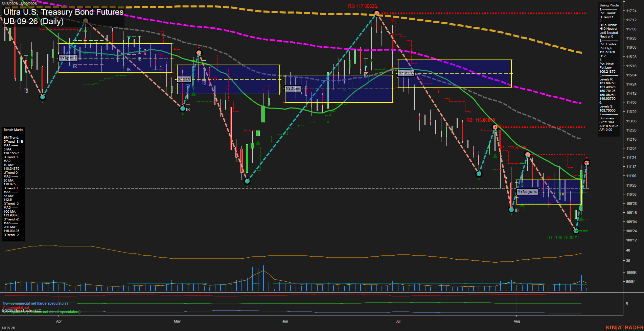644x331 pixels.
Task: Click the 500K volume axis label
Action: coord(630,282)
